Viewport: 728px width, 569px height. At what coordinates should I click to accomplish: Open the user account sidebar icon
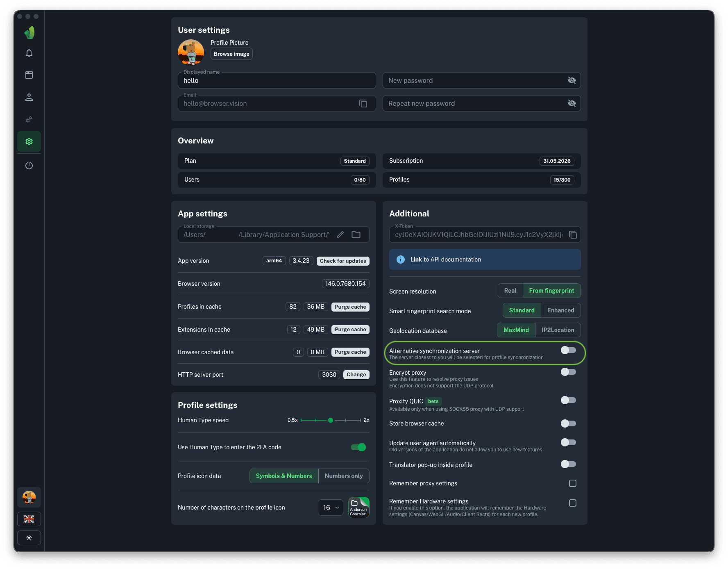[29, 97]
